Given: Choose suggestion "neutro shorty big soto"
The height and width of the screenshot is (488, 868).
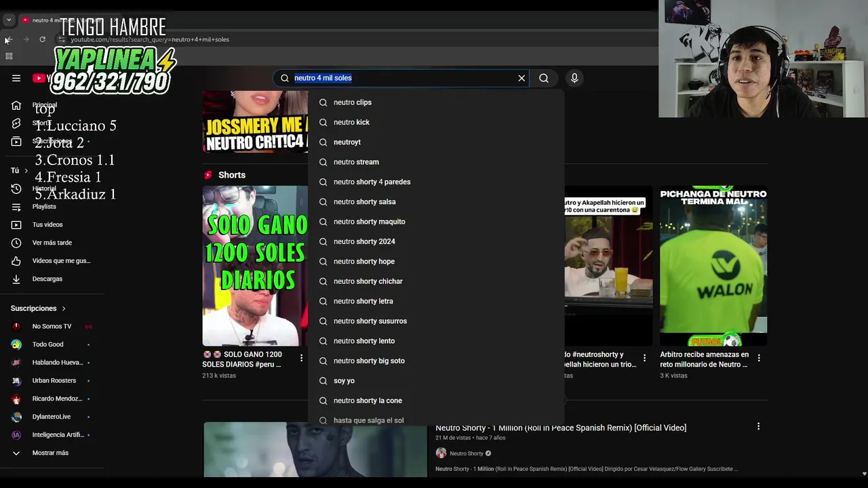Looking at the screenshot, I should coord(436,361).
